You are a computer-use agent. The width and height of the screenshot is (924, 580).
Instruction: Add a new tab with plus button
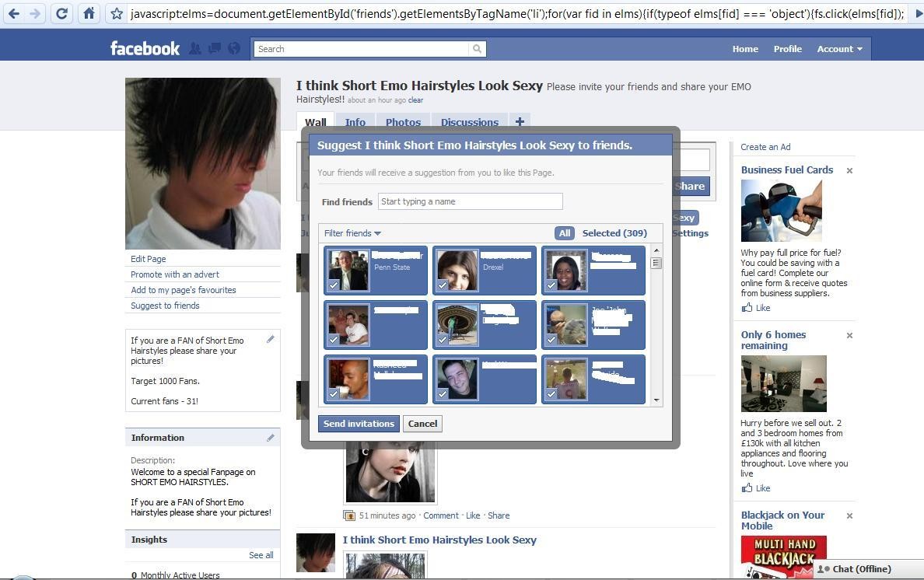(520, 122)
